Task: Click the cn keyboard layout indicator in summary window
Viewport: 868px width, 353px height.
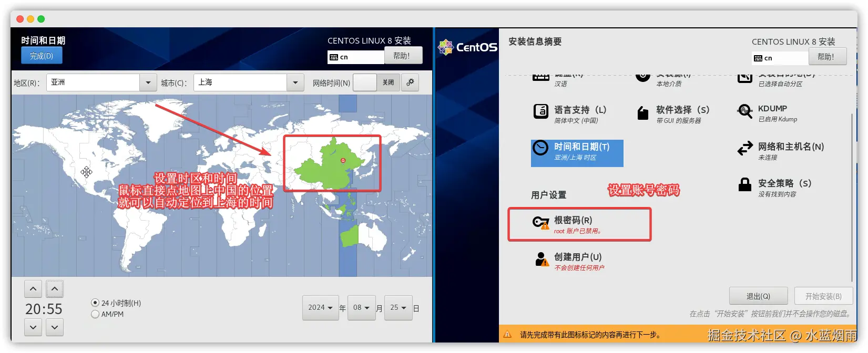Action: (x=780, y=58)
